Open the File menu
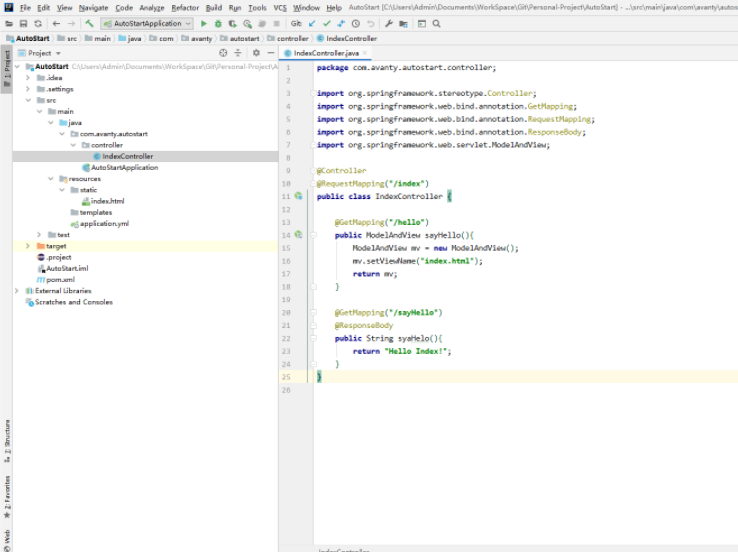 coord(25,8)
